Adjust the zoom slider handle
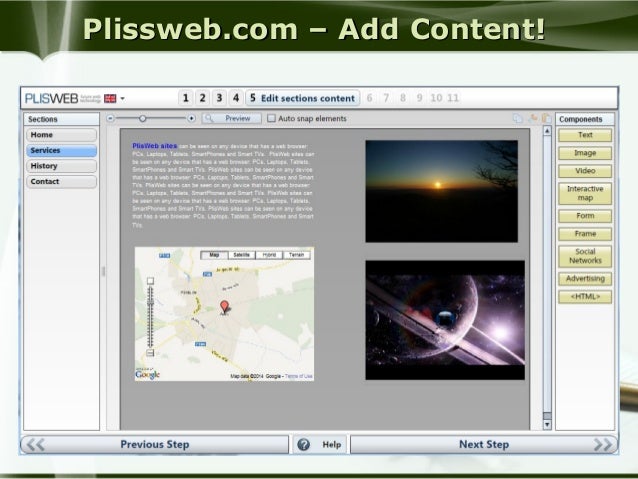This screenshot has height=479, width=638. tap(142, 118)
